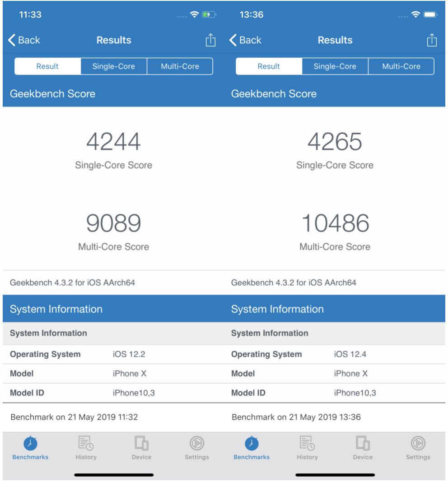This screenshot has height=483, width=448.
Task: Go Back on the iOS 12.4 results screen
Action: [245, 40]
